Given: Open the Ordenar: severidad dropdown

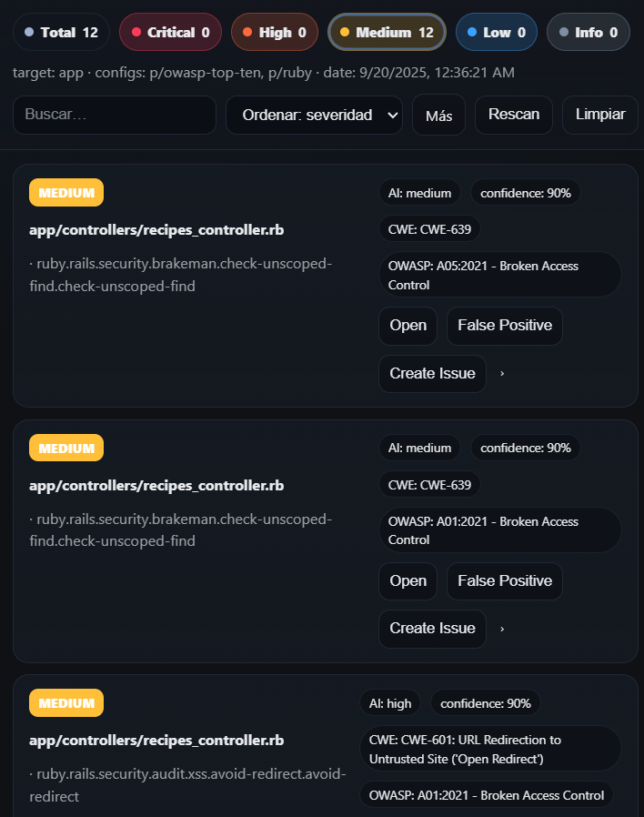Looking at the screenshot, I should (314, 115).
